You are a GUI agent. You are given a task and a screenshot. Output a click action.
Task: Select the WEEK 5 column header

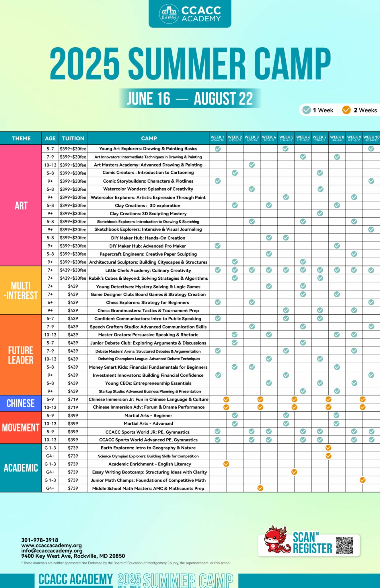point(286,138)
